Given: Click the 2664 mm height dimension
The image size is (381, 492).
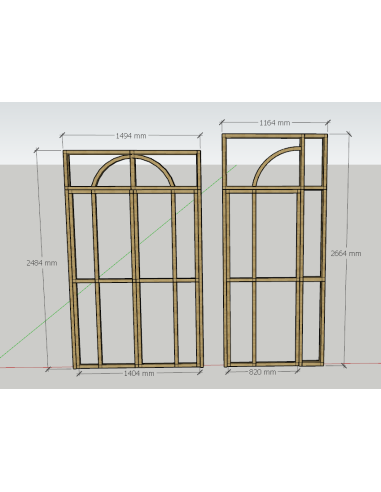Looking at the screenshot, I should click(x=346, y=253).
